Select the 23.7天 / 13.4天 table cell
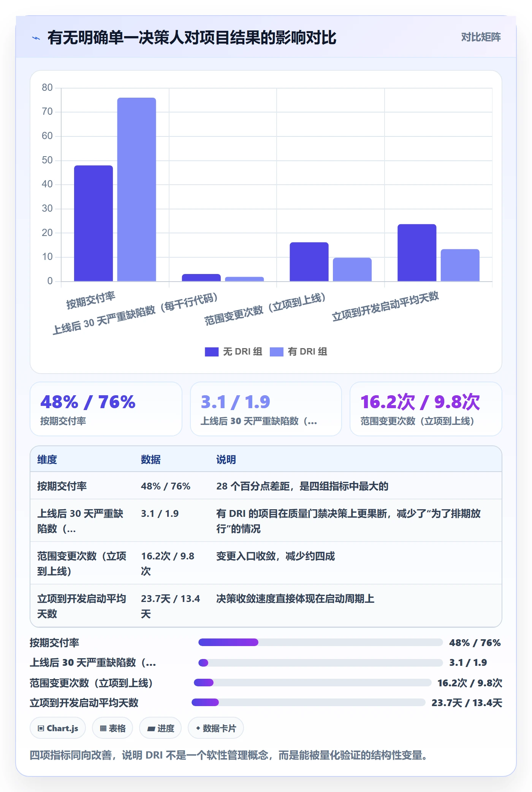Screen dimensions: 532x792 pos(171,606)
